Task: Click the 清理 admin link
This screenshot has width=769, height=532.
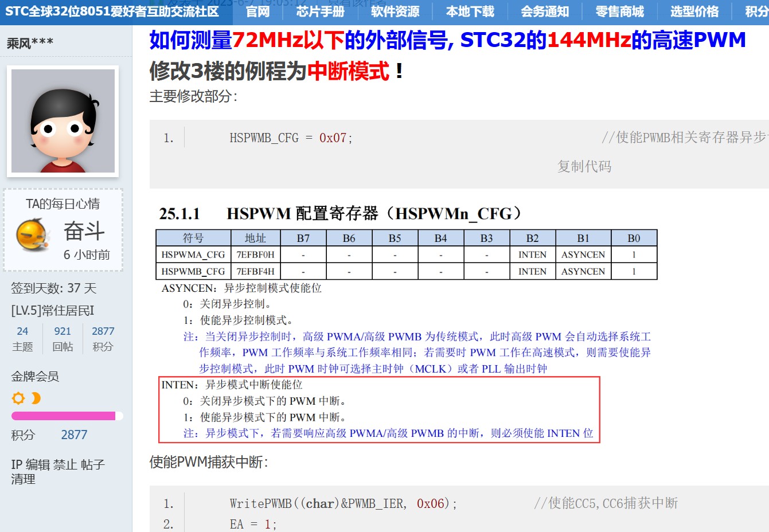Action: 24,479
